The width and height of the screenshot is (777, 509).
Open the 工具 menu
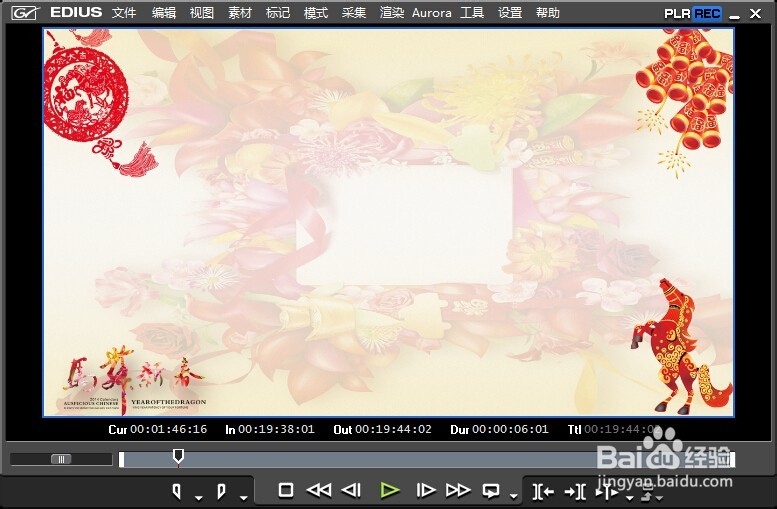click(x=472, y=12)
